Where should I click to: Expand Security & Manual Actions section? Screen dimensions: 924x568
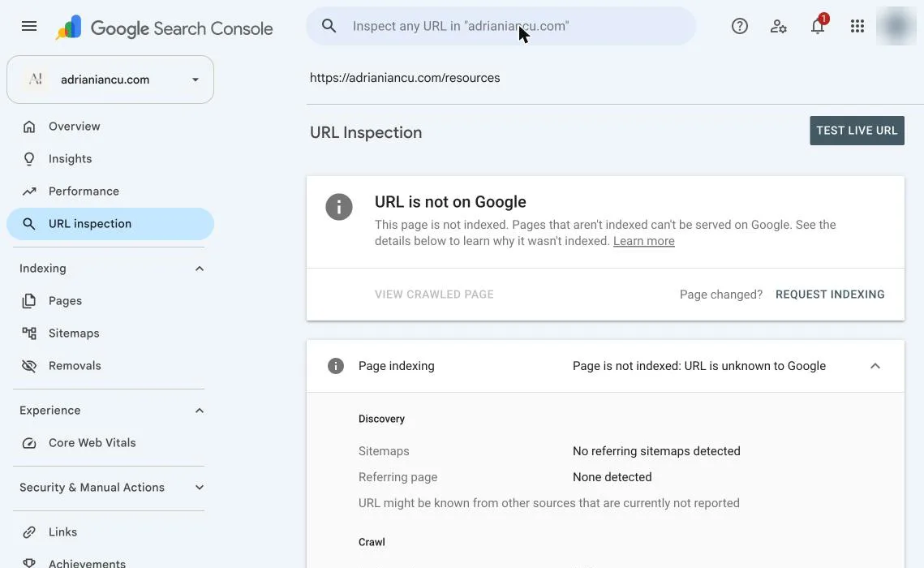pyautogui.click(x=200, y=488)
